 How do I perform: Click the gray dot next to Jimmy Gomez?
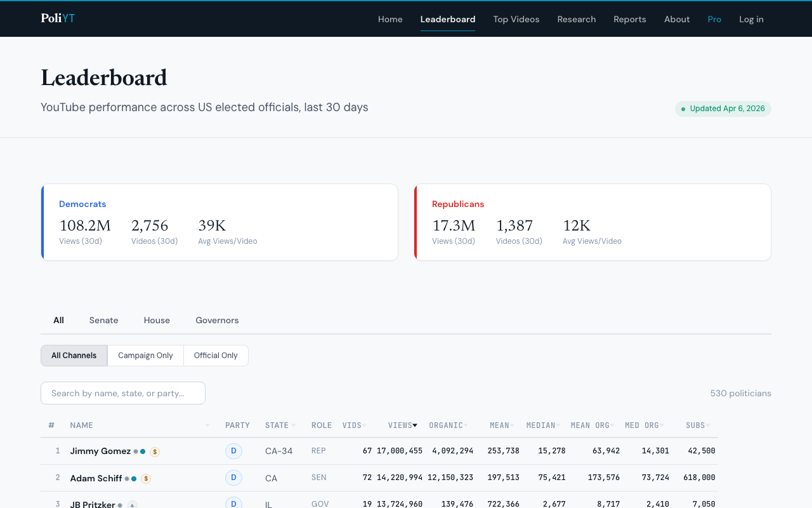(x=136, y=451)
